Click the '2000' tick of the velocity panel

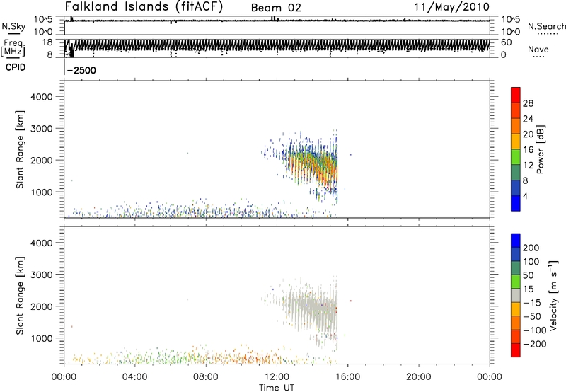42,307
